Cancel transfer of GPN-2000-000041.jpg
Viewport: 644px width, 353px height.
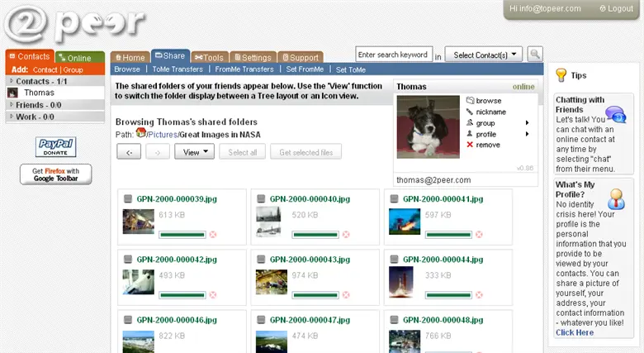point(479,235)
